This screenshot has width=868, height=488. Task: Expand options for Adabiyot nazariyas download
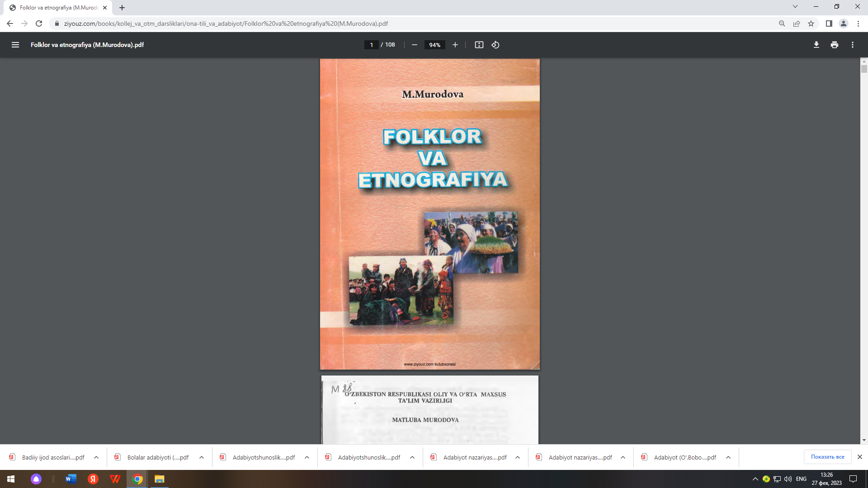tap(518, 457)
